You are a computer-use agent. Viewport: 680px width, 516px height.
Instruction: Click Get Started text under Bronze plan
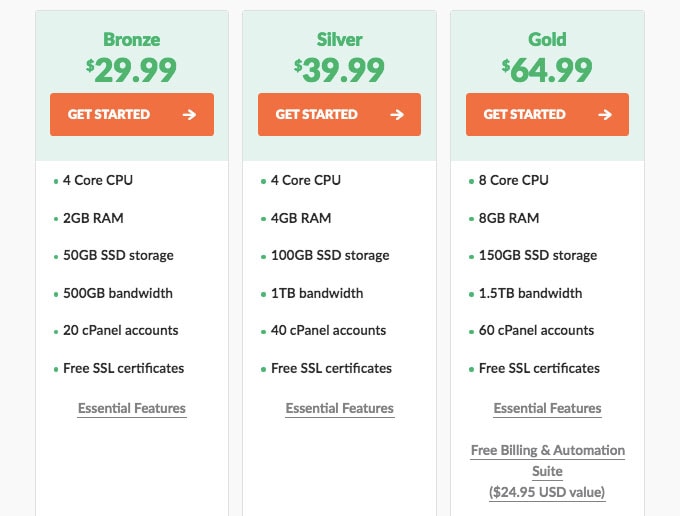(x=109, y=114)
